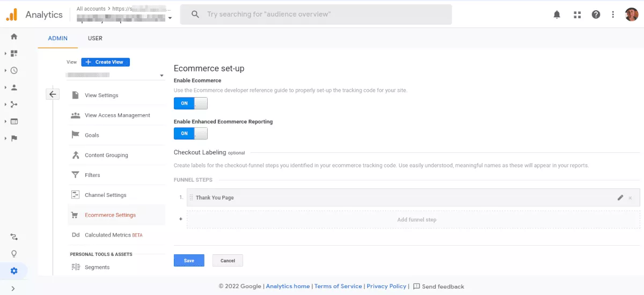Open the Terms of Service link
This screenshot has height=295, width=644.
coord(338,286)
